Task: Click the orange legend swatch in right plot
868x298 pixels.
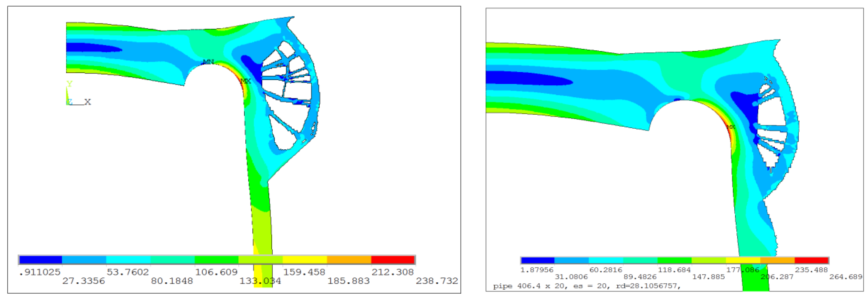Action: coord(777,260)
